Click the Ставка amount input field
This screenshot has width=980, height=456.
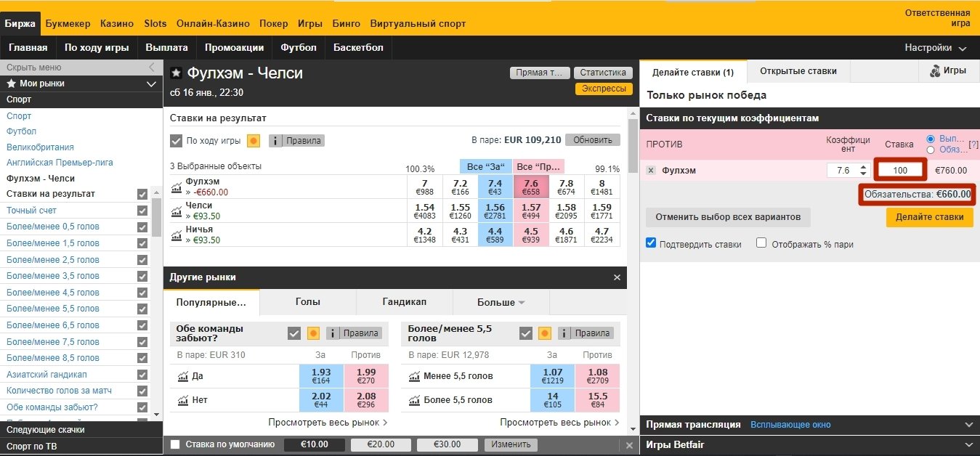(x=900, y=171)
